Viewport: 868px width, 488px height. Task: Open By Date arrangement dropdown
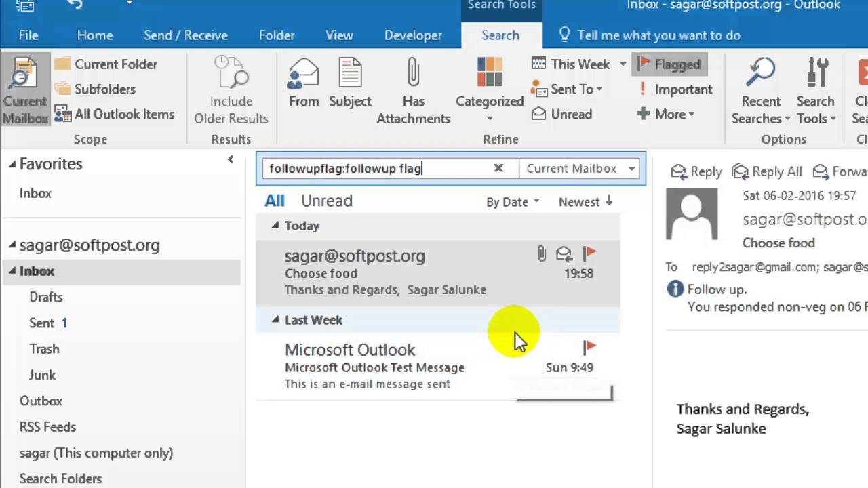[x=513, y=202]
